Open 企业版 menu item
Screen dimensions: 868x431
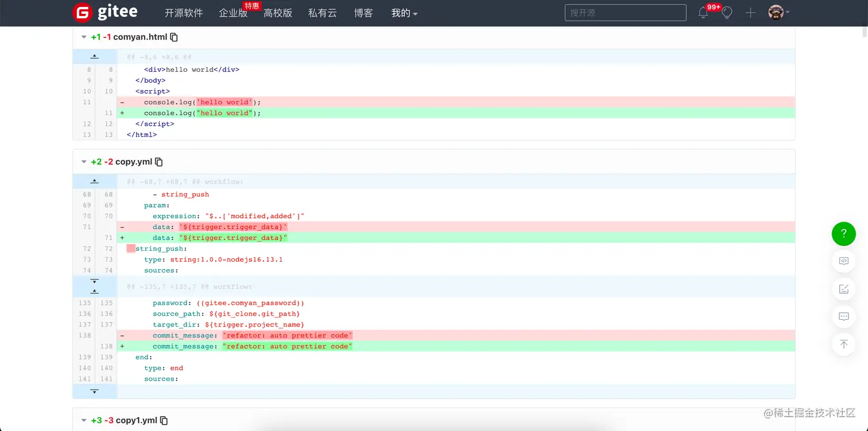pyautogui.click(x=233, y=13)
